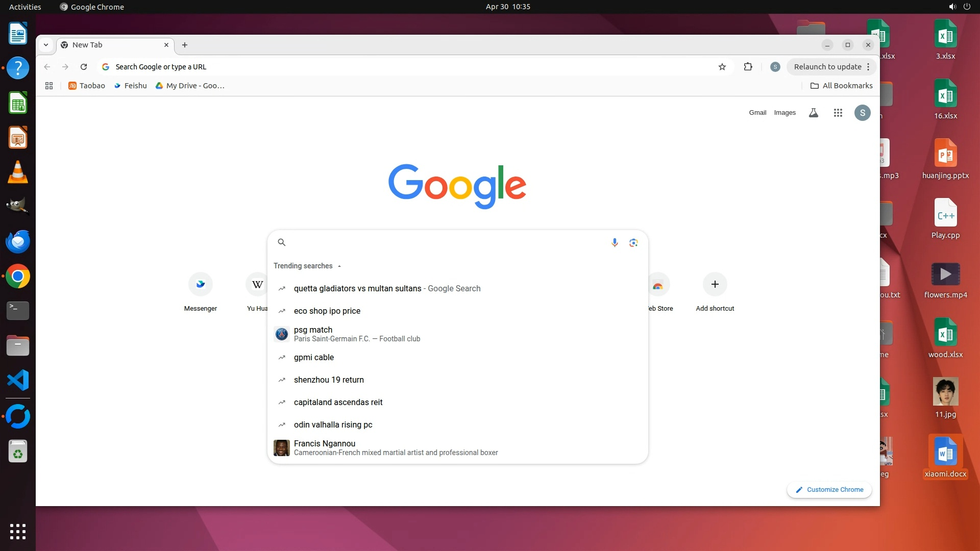Collapse the Trending searches section
This screenshot has width=980, height=551.
click(339, 266)
